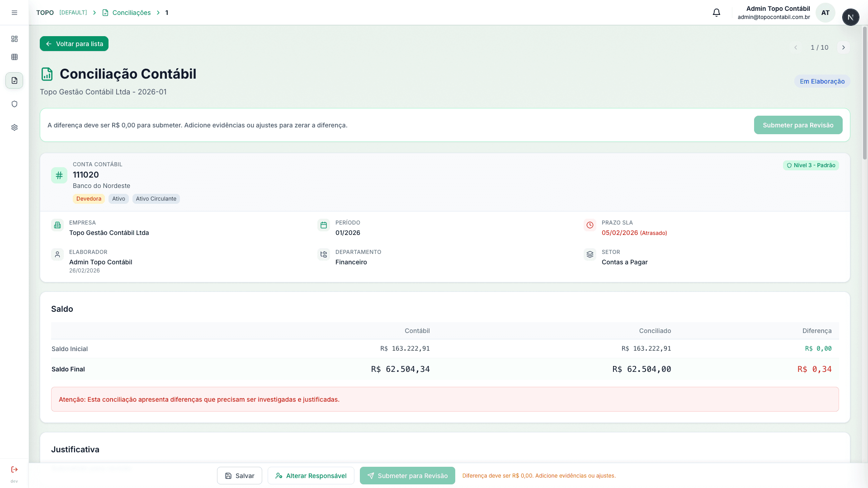Screen dimensions: 868x488
Task: Click the Nível 3 - Padrão badge
Action: (x=811, y=165)
